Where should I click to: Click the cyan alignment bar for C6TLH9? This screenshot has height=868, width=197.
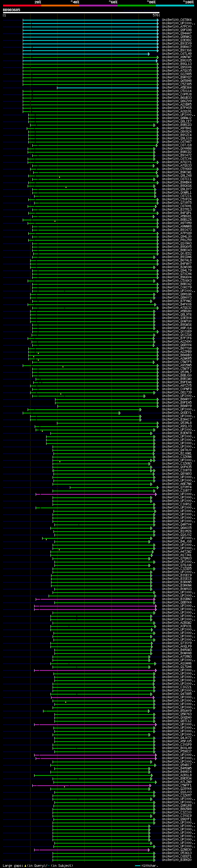coord(86,54)
